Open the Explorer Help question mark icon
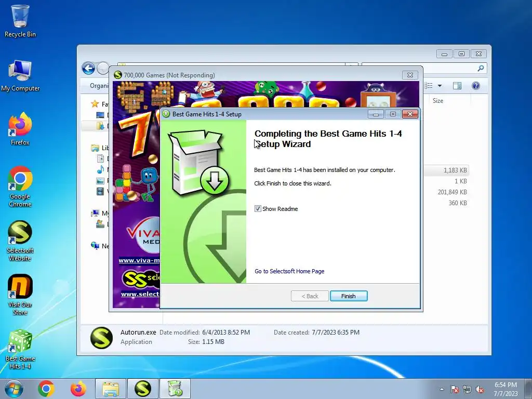The image size is (532, 399). (476, 86)
